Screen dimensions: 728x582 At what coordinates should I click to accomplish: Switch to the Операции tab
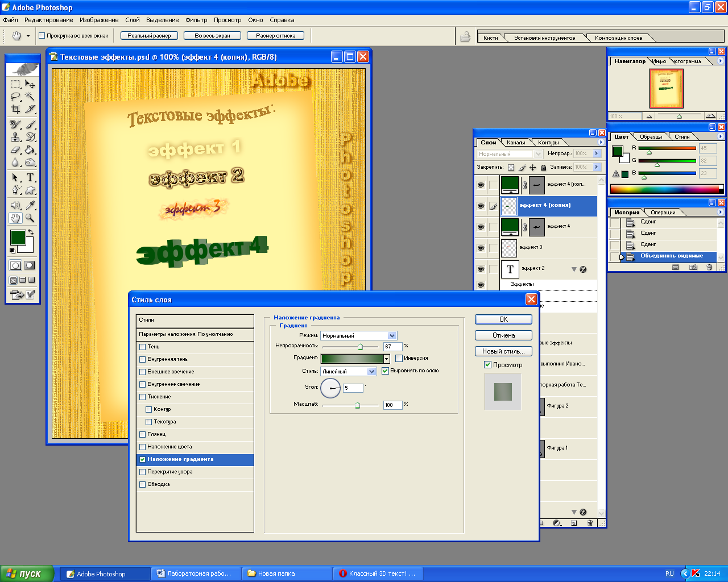pyautogui.click(x=663, y=213)
